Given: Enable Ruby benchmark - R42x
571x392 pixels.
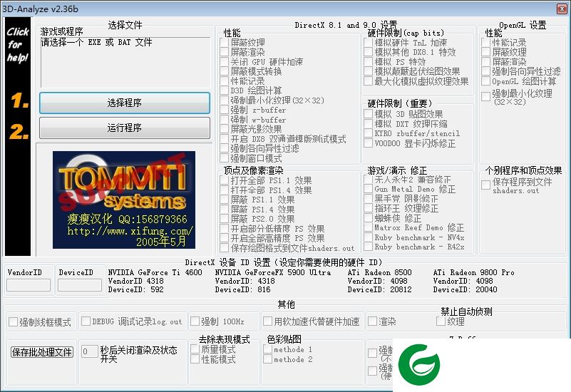Looking at the screenshot, I should (x=368, y=247).
